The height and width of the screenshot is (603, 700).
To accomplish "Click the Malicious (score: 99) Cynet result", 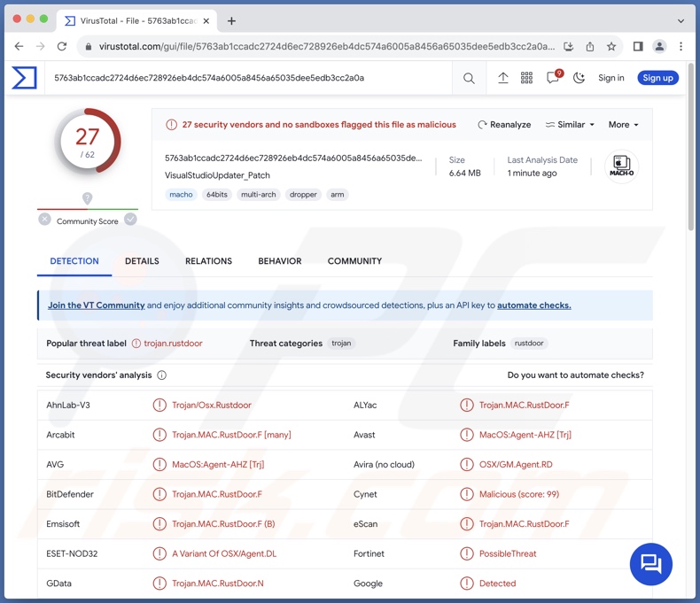I will pyautogui.click(x=519, y=494).
